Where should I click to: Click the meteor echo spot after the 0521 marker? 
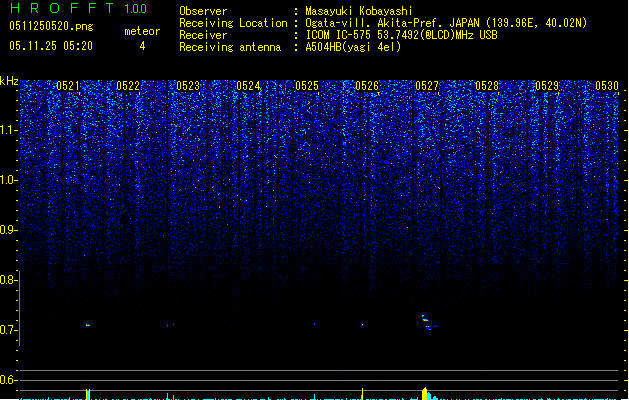[88, 325]
